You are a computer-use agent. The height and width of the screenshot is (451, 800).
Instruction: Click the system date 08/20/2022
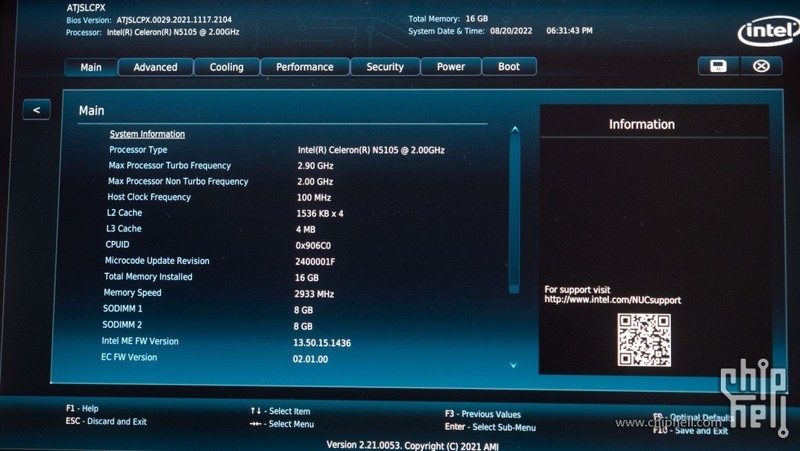pyautogui.click(x=511, y=31)
